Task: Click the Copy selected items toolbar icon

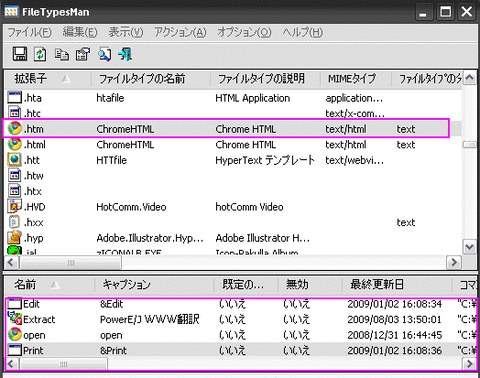Action: [62, 54]
